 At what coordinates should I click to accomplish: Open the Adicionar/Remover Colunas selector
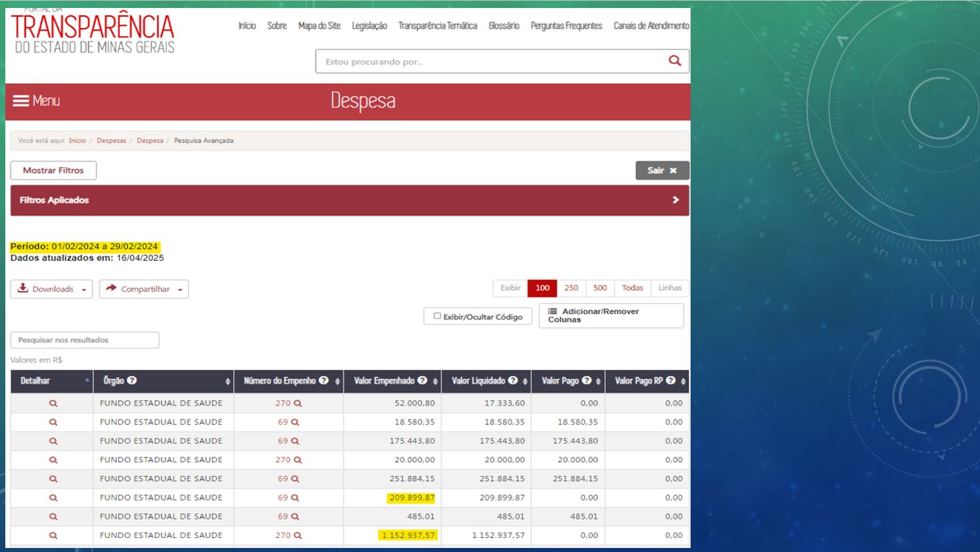(611, 316)
